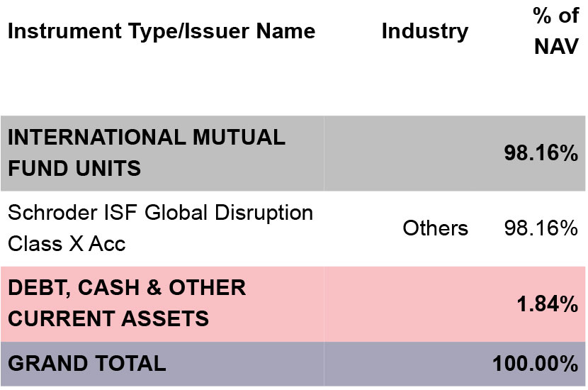Screen dimensions: 588x390
Task: Click the 98.16% value in Schroder row
Action: pyautogui.click(x=541, y=228)
